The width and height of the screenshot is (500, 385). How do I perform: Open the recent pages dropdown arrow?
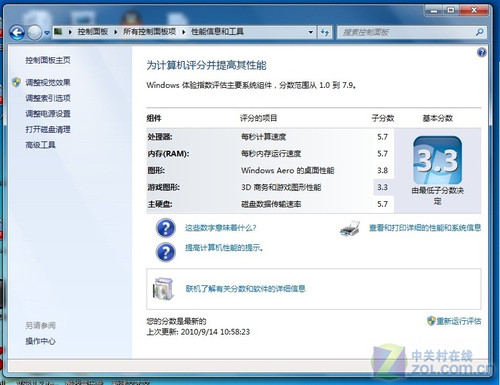tap(47, 33)
